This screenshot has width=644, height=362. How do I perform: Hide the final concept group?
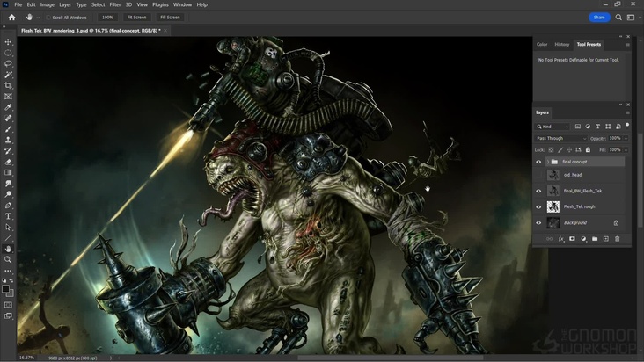tap(538, 162)
